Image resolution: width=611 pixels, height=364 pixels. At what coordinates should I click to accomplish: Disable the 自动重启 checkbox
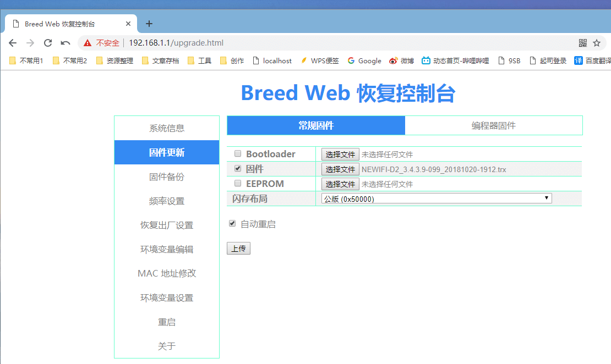[x=232, y=223]
